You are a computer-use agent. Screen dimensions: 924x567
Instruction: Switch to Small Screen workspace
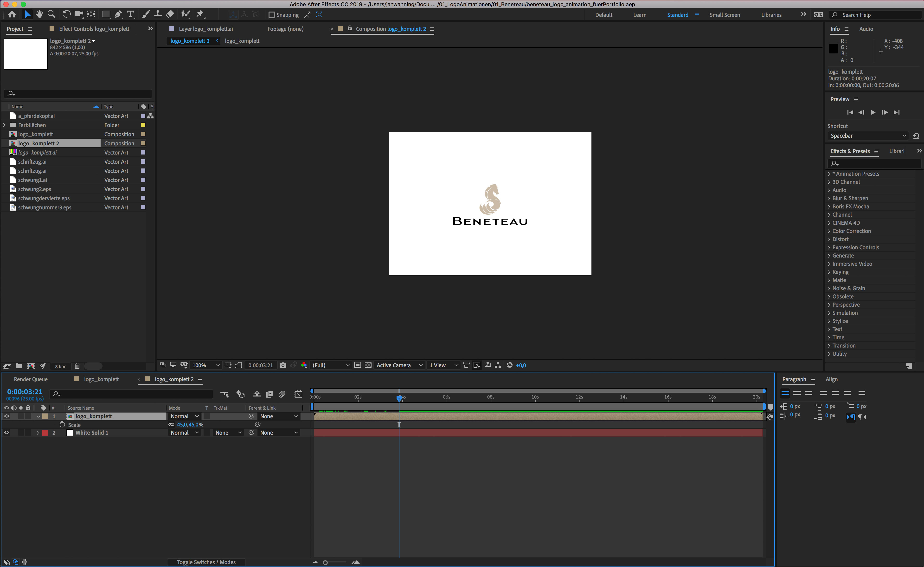tap(725, 15)
